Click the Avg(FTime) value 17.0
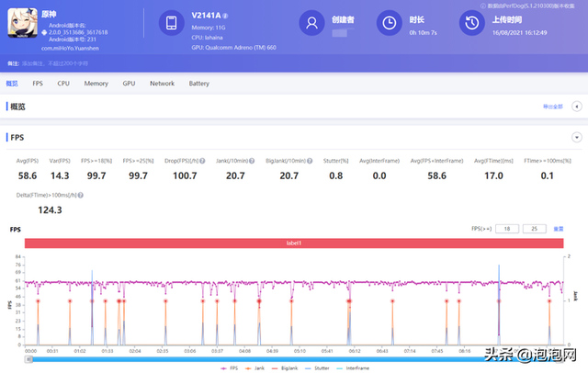 493,175
